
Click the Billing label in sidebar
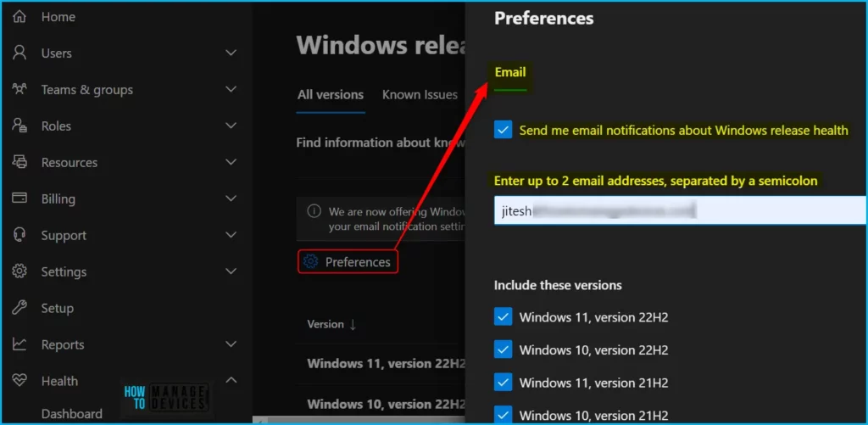[x=58, y=199]
